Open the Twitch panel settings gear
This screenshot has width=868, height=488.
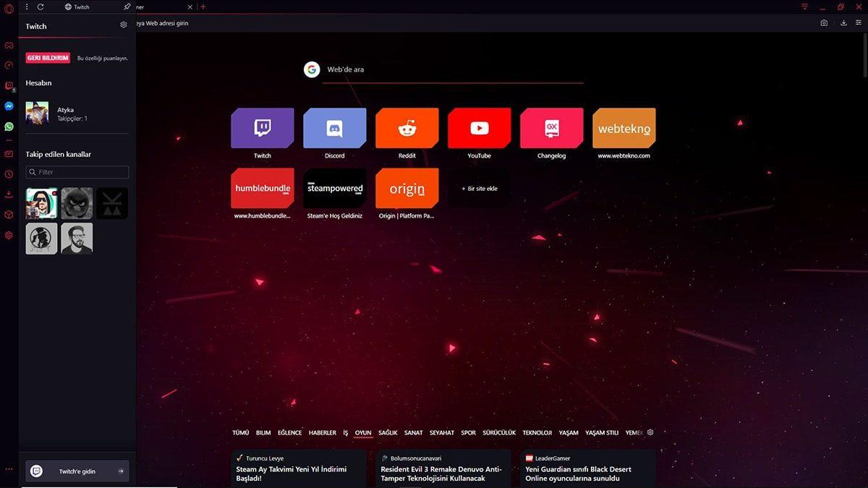pyautogui.click(x=123, y=25)
